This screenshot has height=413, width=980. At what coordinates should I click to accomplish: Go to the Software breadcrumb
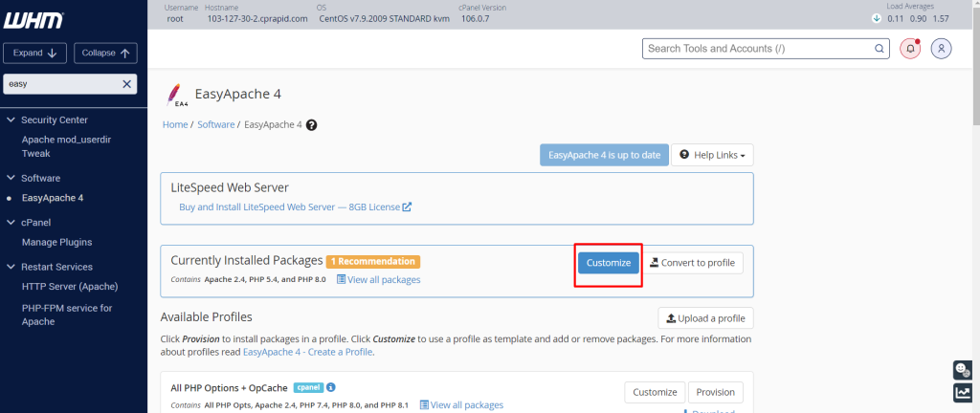tap(215, 125)
